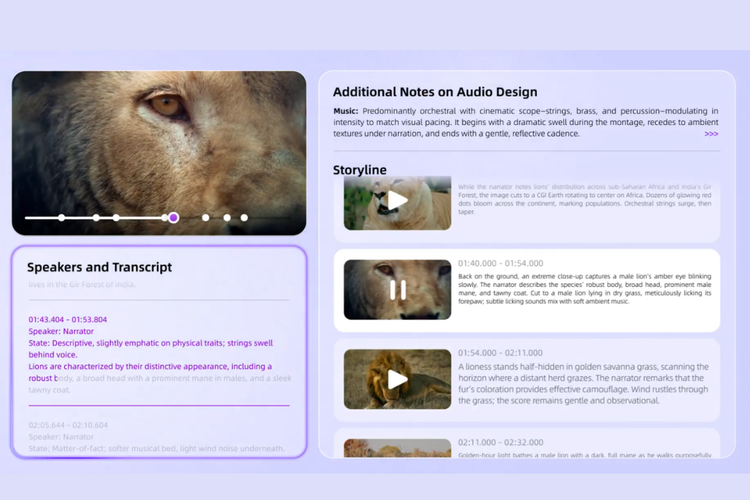Screen dimensions: 750x500
Task: Play the 01:54.000 - 02:11.000 storyline clip
Action: pos(397,379)
